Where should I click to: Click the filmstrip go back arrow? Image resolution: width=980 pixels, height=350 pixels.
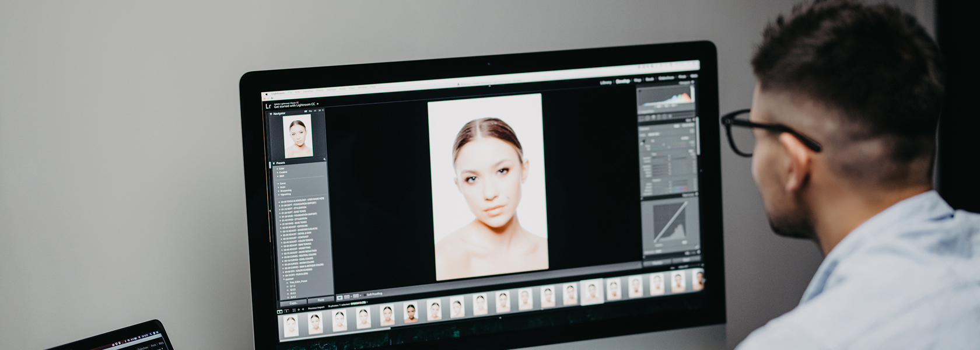(x=299, y=310)
